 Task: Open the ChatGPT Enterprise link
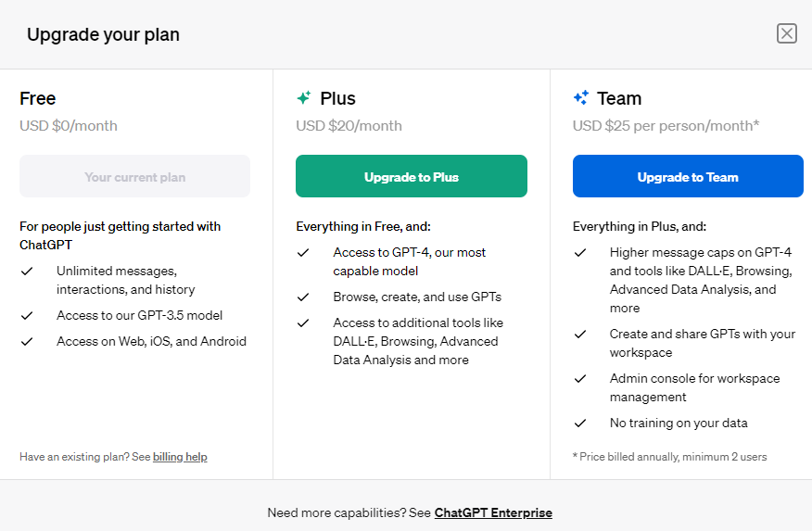(492, 512)
